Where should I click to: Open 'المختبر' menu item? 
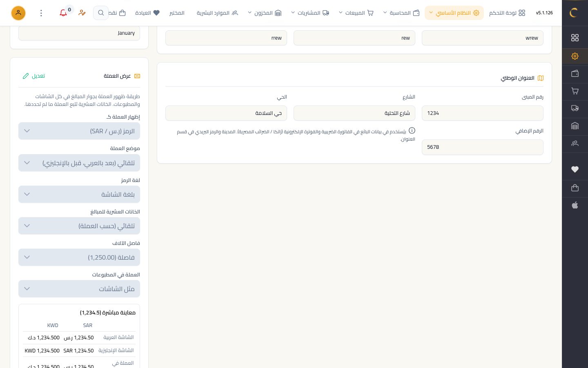(177, 13)
